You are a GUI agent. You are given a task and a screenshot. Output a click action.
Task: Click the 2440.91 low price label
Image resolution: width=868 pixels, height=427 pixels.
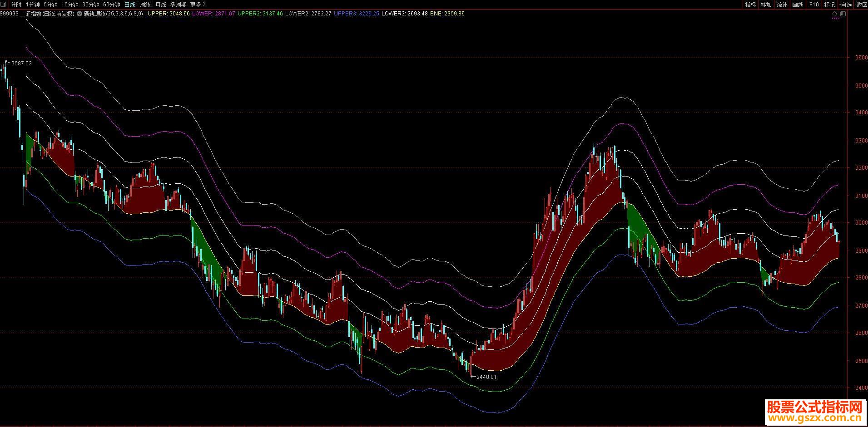pyautogui.click(x=486, y=377)
